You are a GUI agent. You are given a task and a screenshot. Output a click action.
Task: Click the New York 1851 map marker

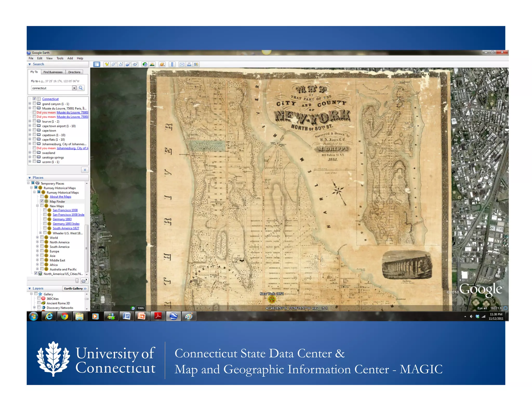272,300
